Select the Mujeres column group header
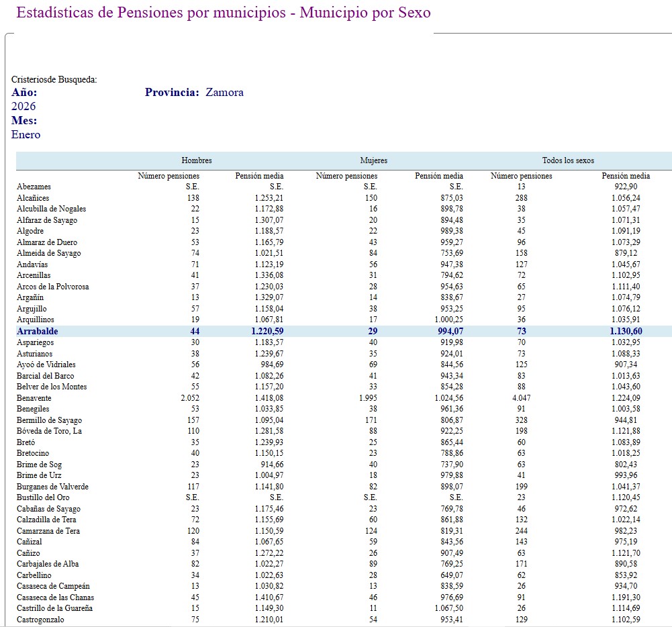The image size is (672, 627). click(x=373, y=160)
